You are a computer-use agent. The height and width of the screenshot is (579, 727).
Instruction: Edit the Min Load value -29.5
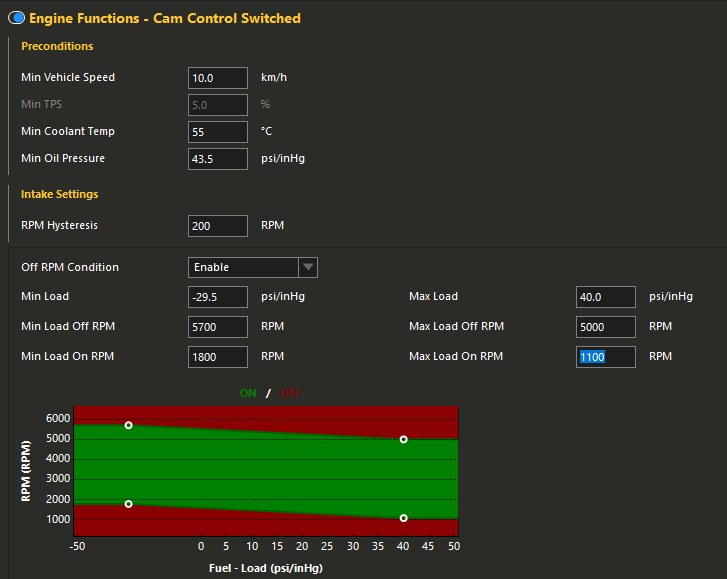point(217,297)
